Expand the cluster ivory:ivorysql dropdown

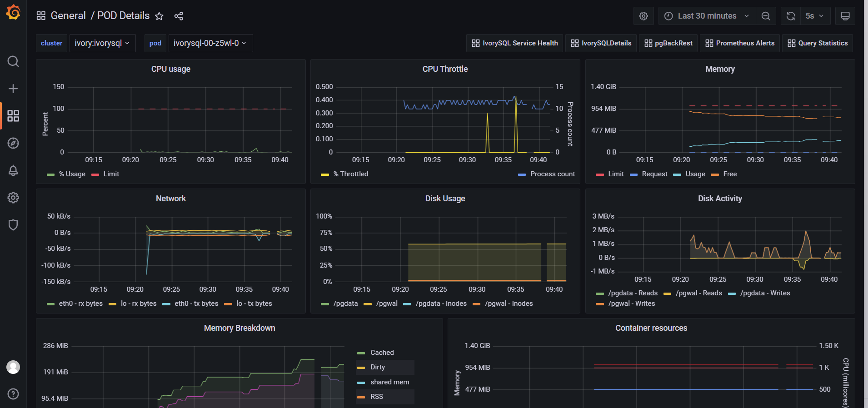(102, 43)
